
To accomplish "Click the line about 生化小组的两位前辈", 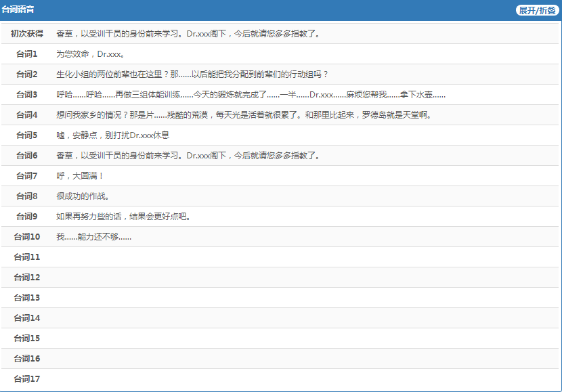I will pyautogui.click(x=192, y=74).
